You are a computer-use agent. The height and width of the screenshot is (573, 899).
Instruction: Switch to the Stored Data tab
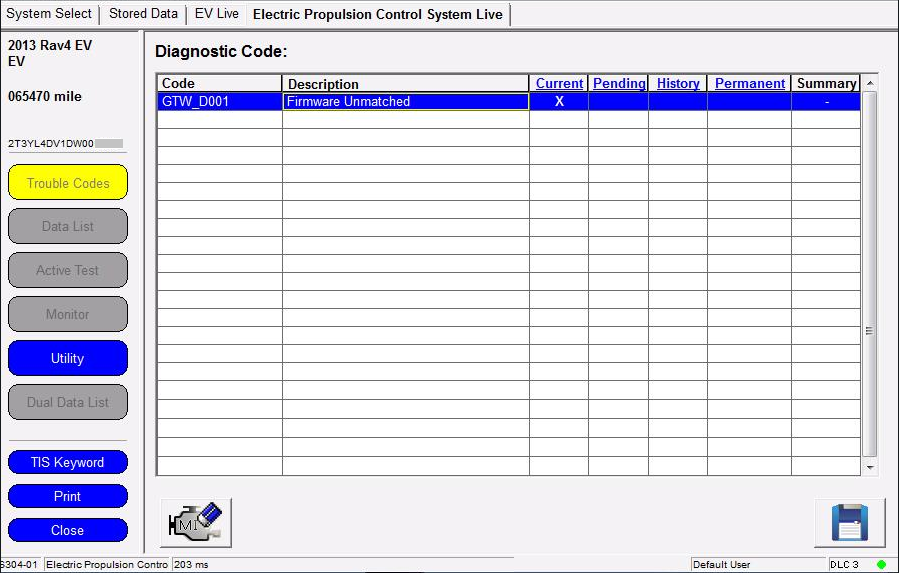coord(143,14)
